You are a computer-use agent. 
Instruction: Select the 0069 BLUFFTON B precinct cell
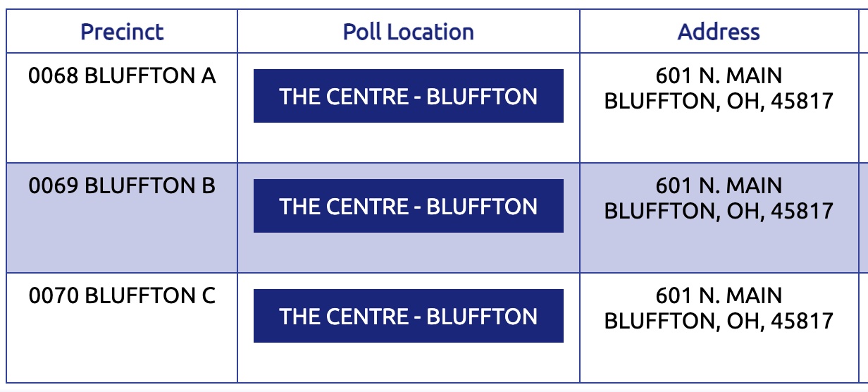click(x=122, y=218)
